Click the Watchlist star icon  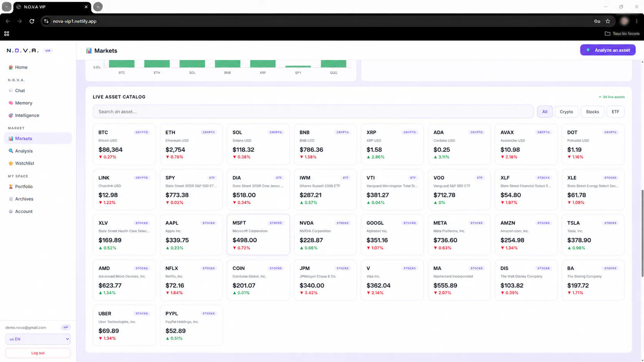[x=11, y=163]
